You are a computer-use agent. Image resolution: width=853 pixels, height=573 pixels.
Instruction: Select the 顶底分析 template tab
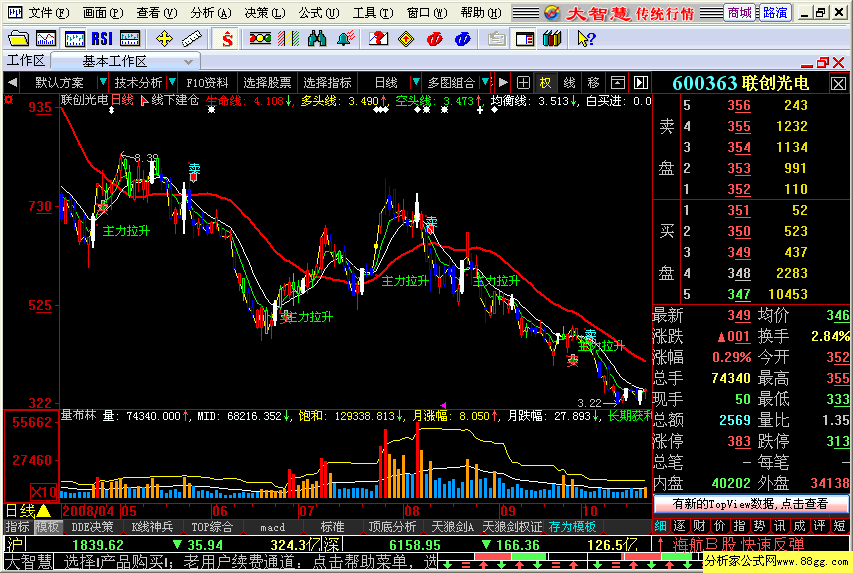click(x=392, y=527)
